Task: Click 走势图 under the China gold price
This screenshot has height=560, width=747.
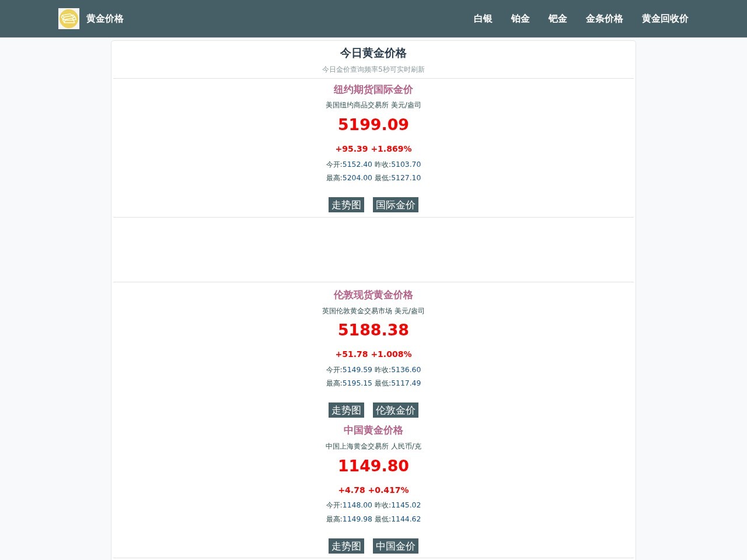Action: [345, 546]
